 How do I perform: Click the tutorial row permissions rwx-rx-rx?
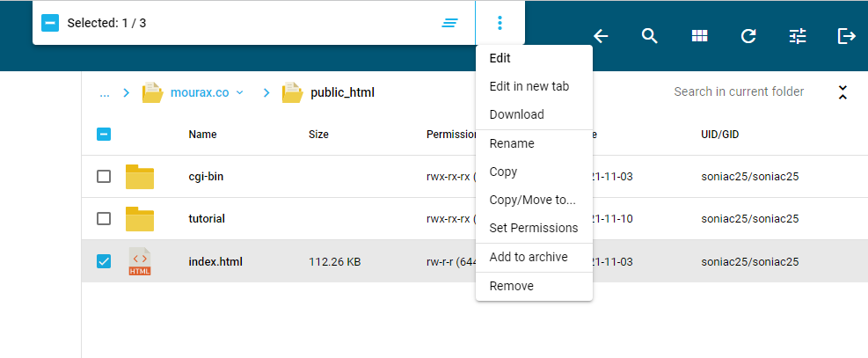tap(450, 219)
